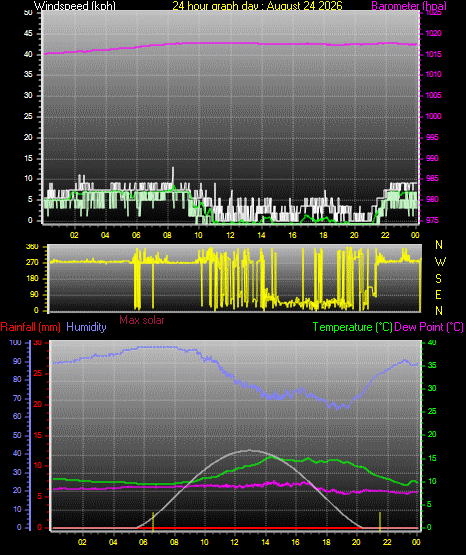Click the 270 wind direction axis value
Screen dimensions: 466x555
click(32, 263)
